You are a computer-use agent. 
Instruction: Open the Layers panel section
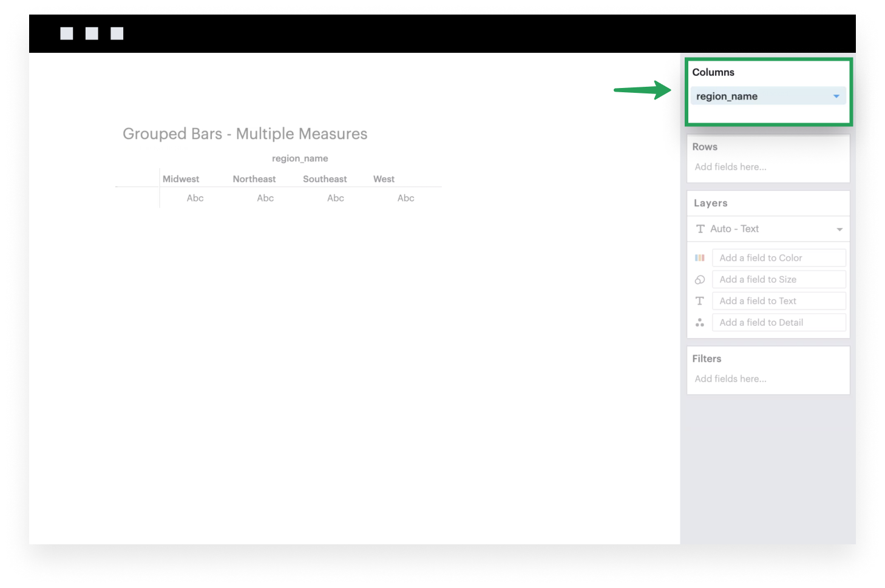pos(710,203)
